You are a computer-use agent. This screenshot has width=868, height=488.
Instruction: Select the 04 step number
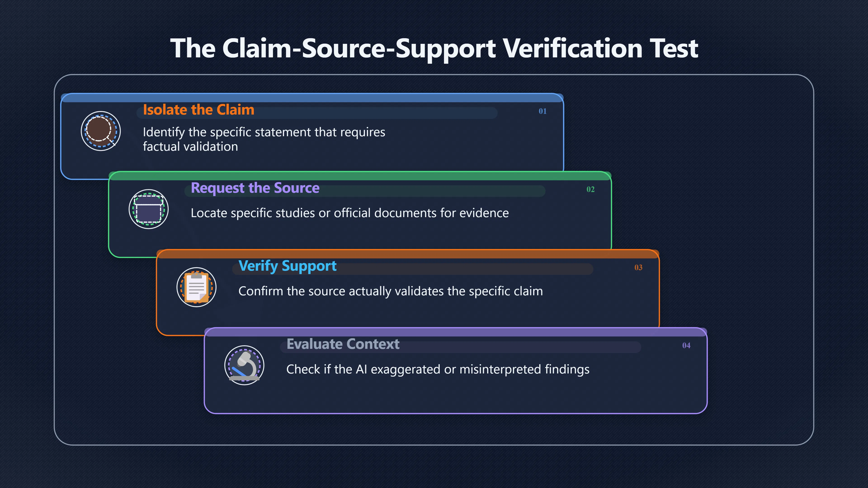click(686, 345)
